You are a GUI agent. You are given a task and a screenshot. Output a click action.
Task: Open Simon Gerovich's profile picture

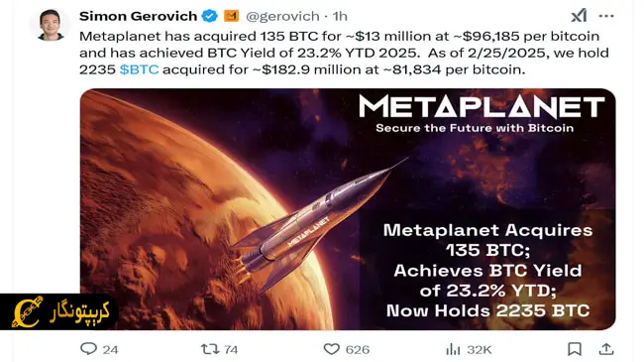[x=51, y=24]
